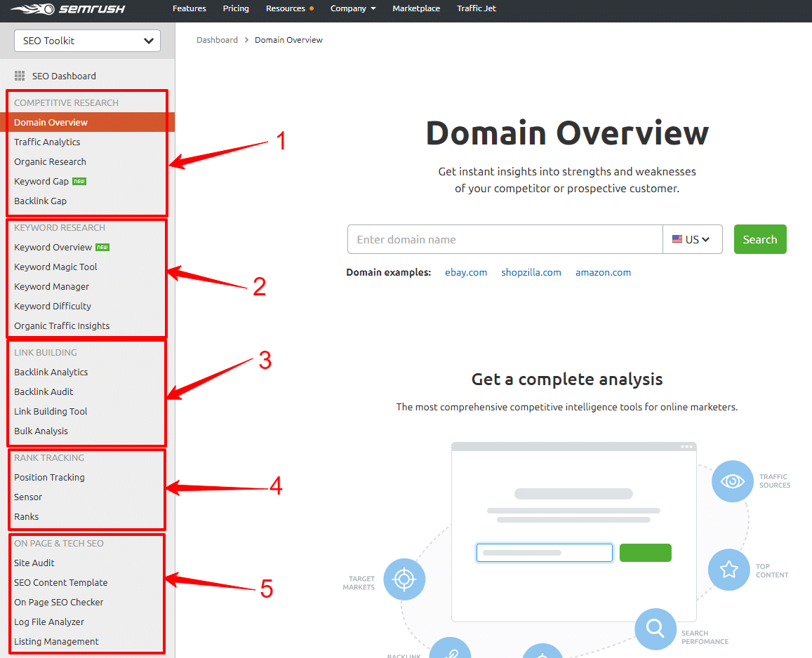
Task: Click the illustration's blue-outlined input box
Action: point(545,552)
